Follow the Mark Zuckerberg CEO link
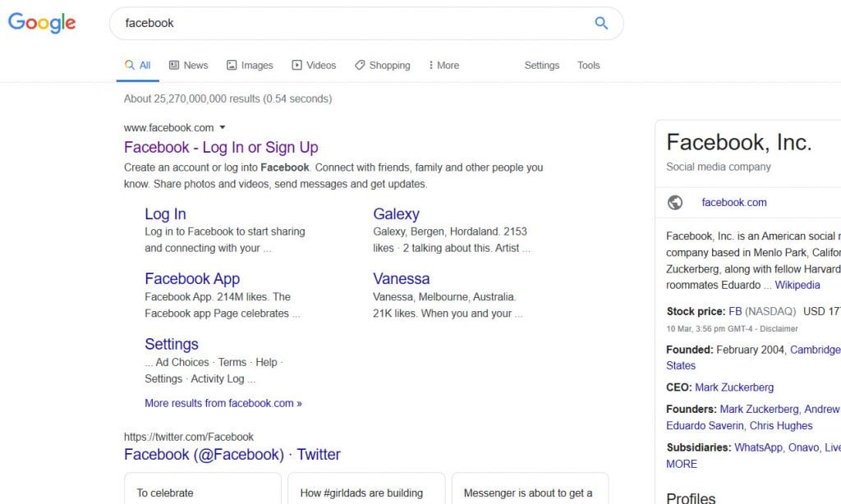Screen dimensions: 841x504 733,387
